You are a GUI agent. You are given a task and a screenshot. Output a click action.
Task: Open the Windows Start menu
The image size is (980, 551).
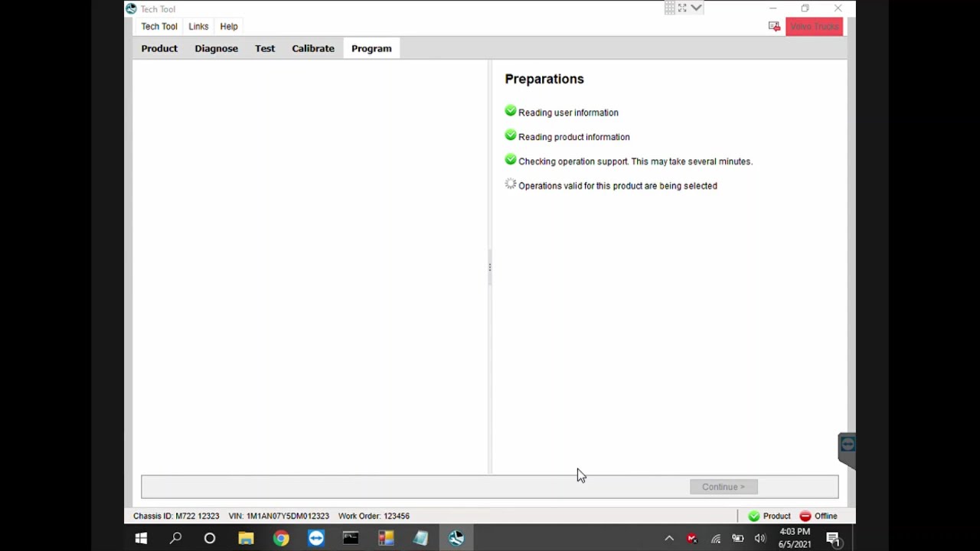[141, 539]
